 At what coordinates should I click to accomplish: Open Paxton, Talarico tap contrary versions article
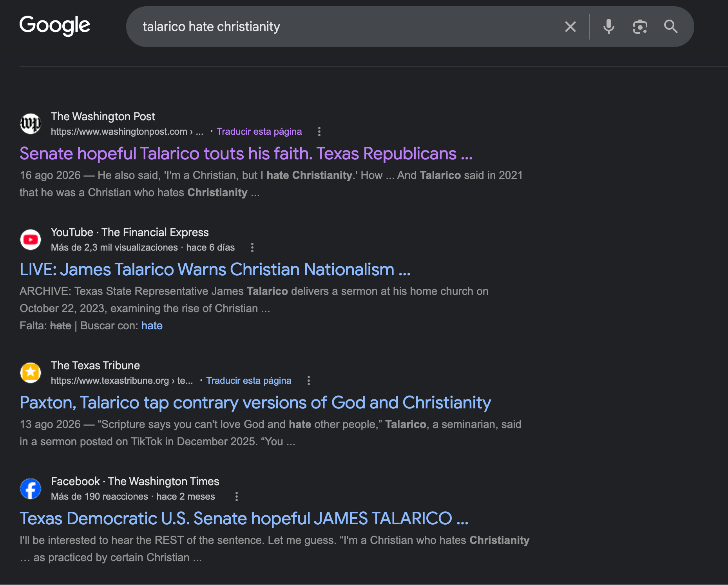255,403
